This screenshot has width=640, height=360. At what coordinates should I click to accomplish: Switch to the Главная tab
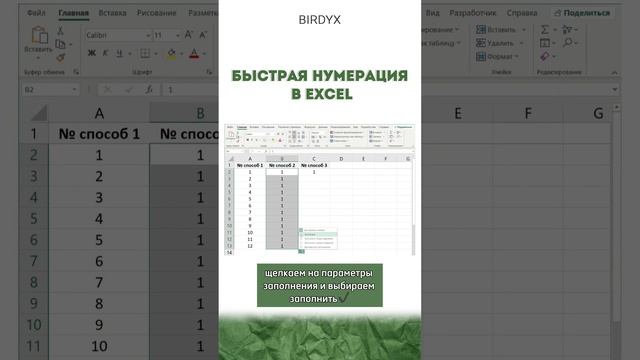tap(73, 13)
